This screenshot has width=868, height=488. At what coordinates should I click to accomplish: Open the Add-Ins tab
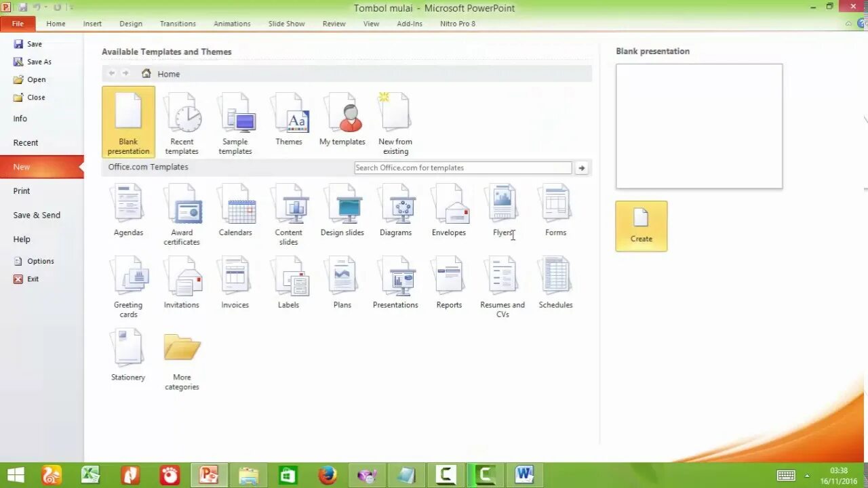[x=410, y=24]
